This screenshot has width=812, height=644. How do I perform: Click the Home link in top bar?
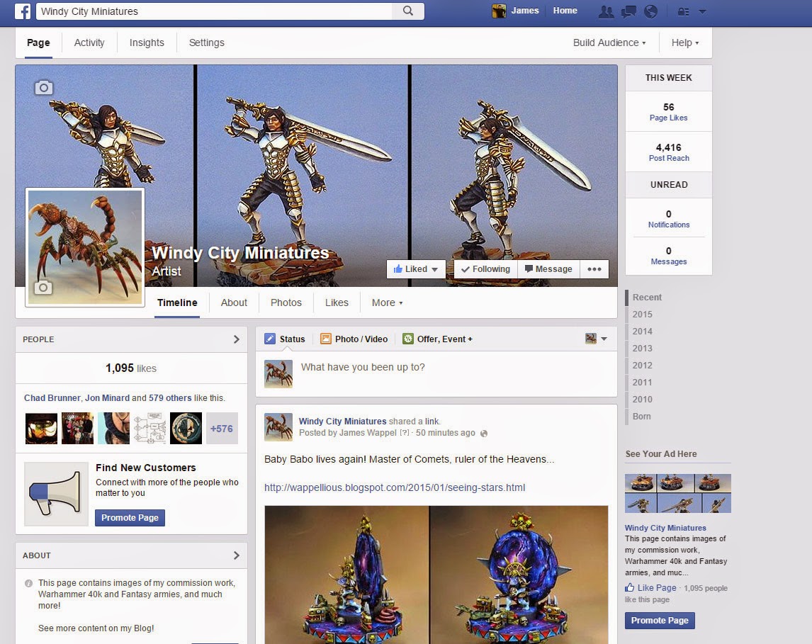565,11
